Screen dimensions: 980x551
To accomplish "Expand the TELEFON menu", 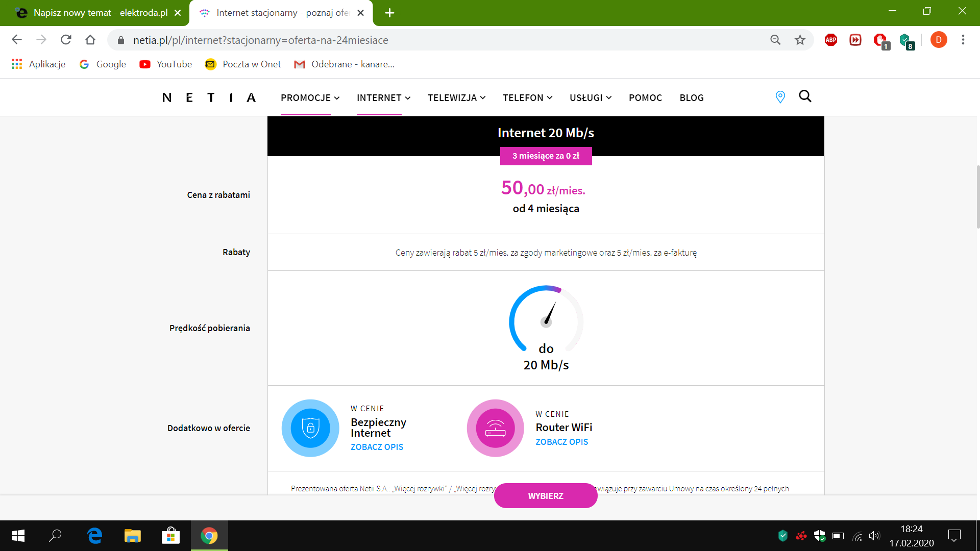I will coord(527,97).
